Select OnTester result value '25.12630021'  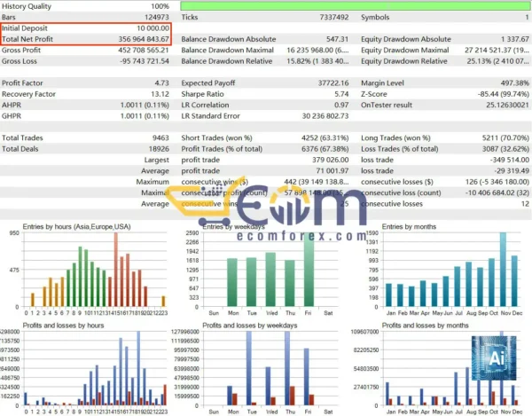click(x=507, y=105)
